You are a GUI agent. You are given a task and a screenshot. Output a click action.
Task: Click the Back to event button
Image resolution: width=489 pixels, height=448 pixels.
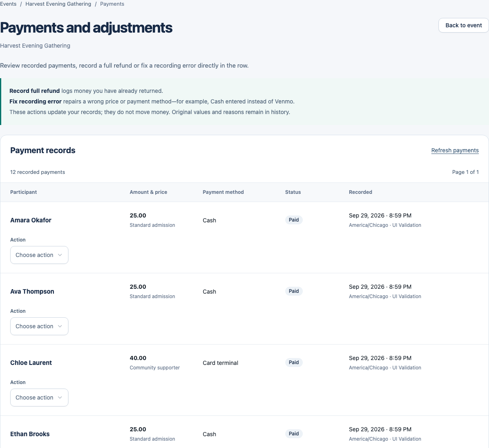(463, 25)
